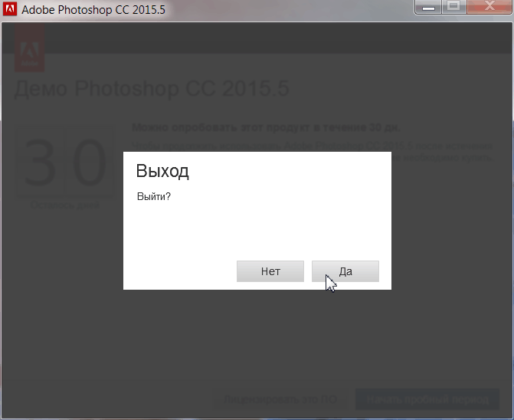The height and width of the screenshot is (420, 514).
Task: Click the 'Выход' dialog heading
Action: (x=162, y=171)
